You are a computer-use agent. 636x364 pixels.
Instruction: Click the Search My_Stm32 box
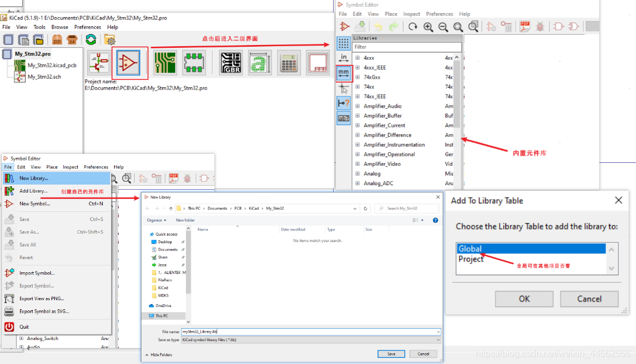click(407, 208)
